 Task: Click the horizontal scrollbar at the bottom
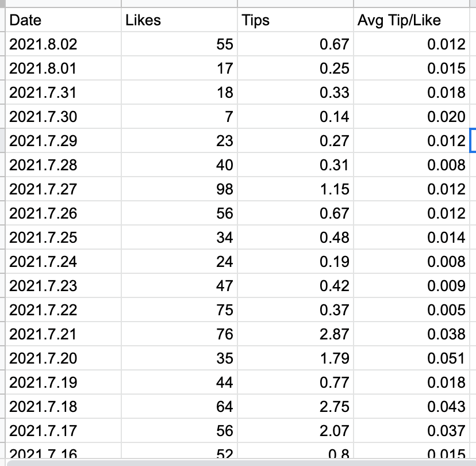point(241,463)
